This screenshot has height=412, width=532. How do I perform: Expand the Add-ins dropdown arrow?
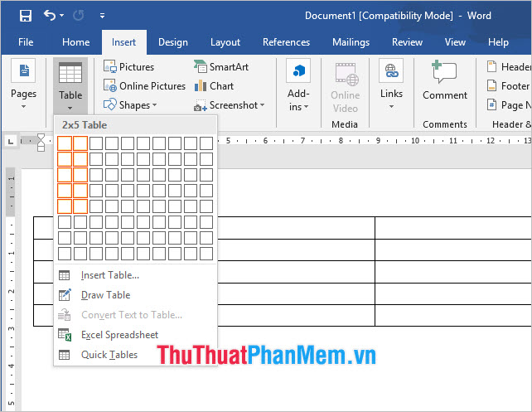pyautogui.click(x=306, y=107)
